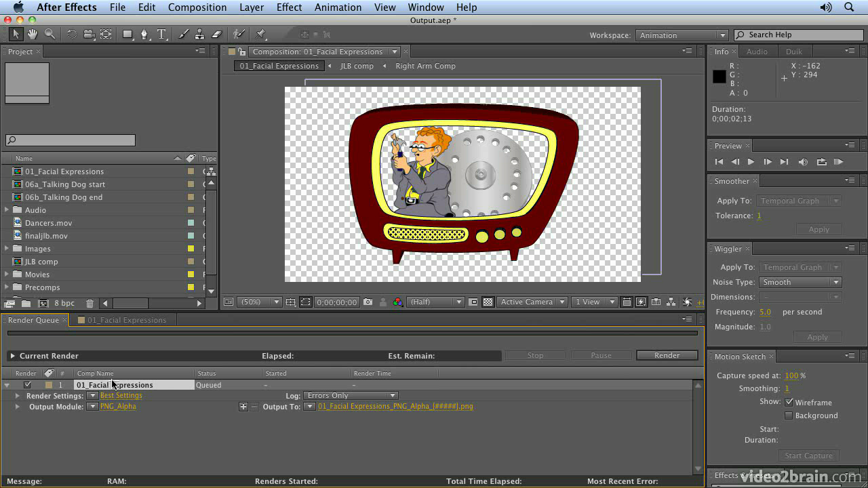Select the Rectangle shape tool

127,34
